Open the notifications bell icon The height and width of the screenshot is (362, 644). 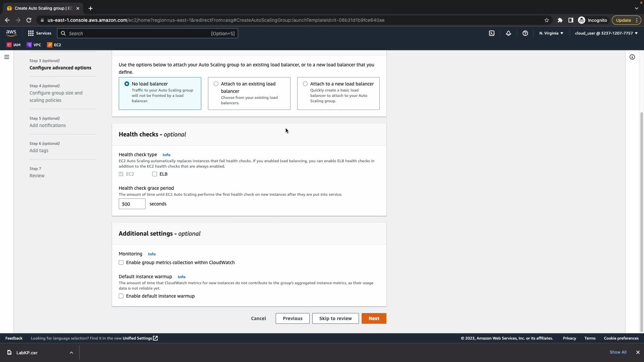(508, 33)
